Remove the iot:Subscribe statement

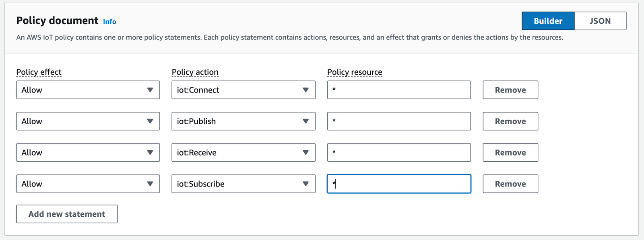point(510,184)
